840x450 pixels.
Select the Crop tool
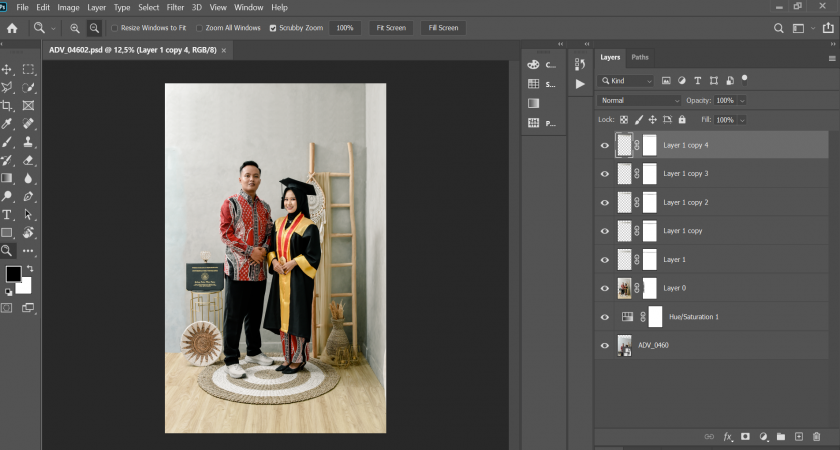(x=7, y=105)
